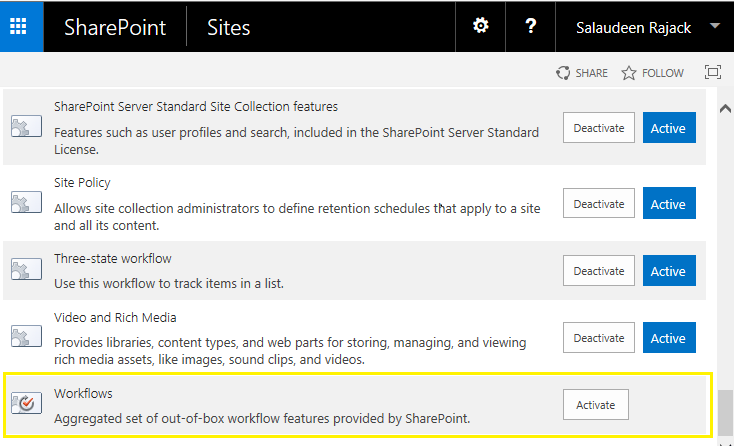Viewport: 734px width, 446px height.
Task: Open the settings gear menu
Action: [x=480, y=25]
